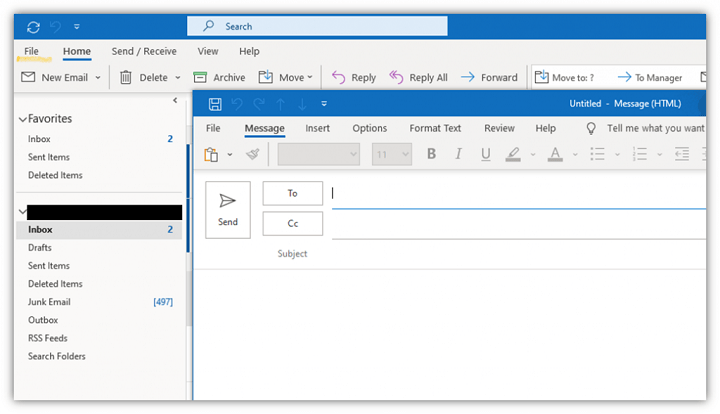Click the Send/Receive sync icon in title bar

click(x=33, y=26)
